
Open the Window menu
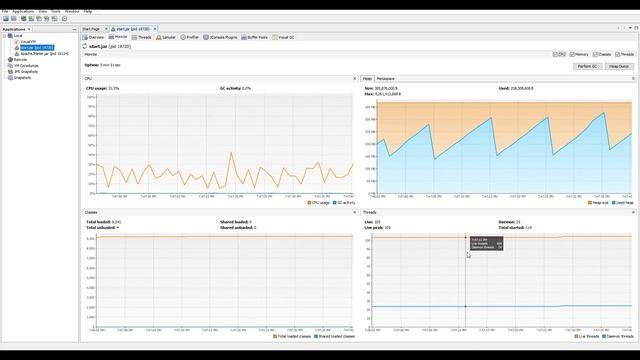72,11
